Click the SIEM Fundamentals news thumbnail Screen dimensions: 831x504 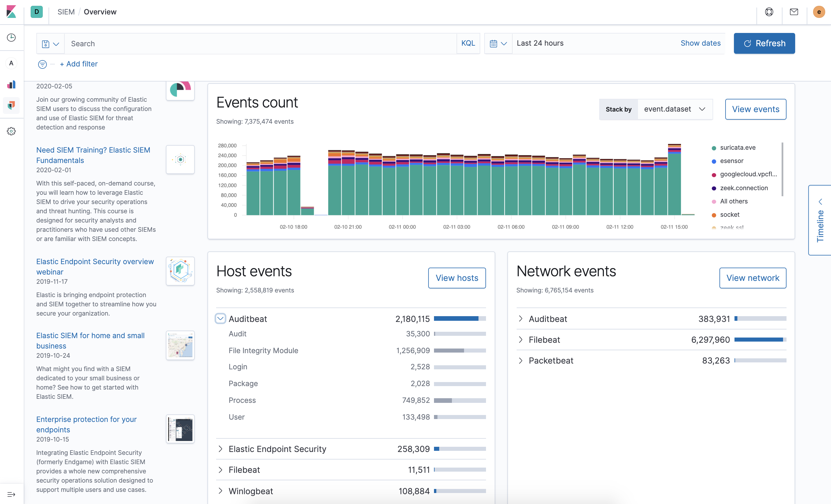tap(180, 159)
